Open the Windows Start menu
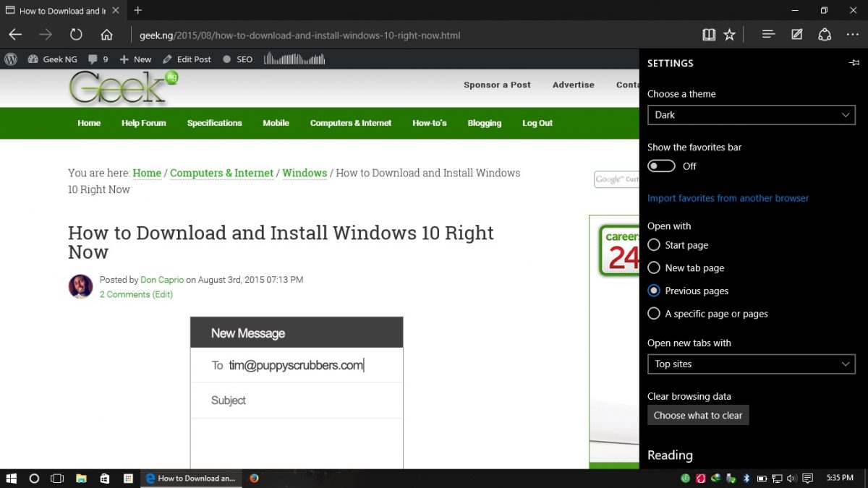868x488 pixels. [x=11, y=478]
